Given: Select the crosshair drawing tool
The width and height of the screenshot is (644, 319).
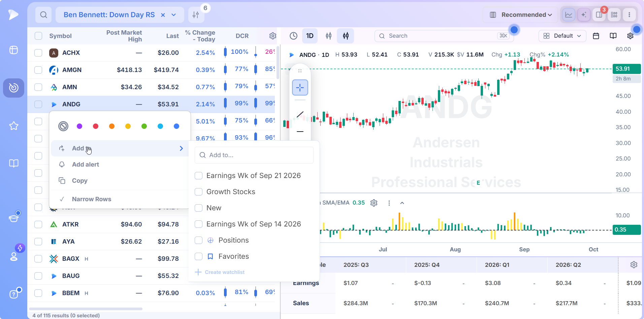Looking at the screenshot, I should (300, 88).
